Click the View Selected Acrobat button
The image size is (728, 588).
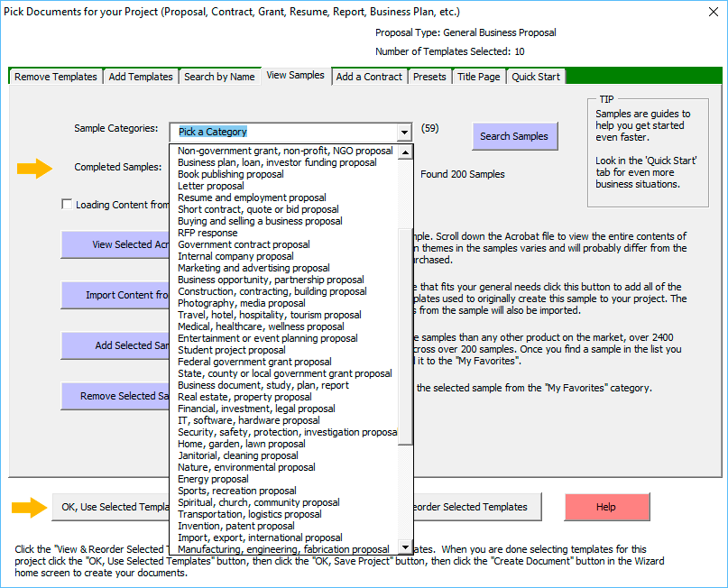click(x=115, y=244)
